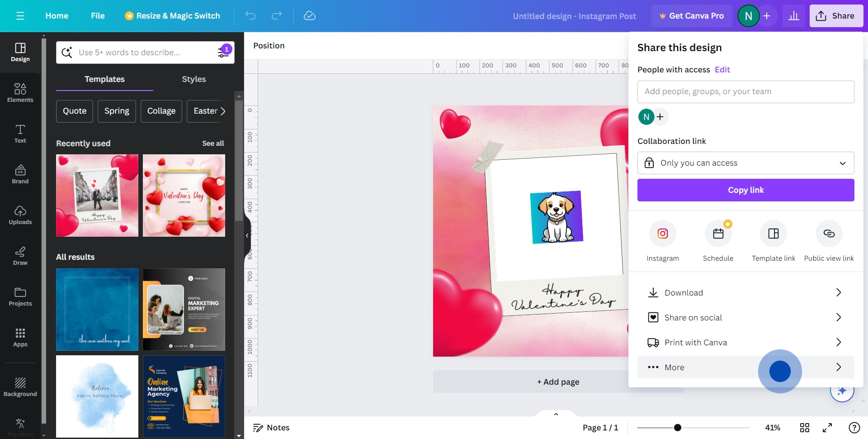Open the Uploads panel
Image resolution: width=868 pixels, height=439 pixels.
click(20, 215)
